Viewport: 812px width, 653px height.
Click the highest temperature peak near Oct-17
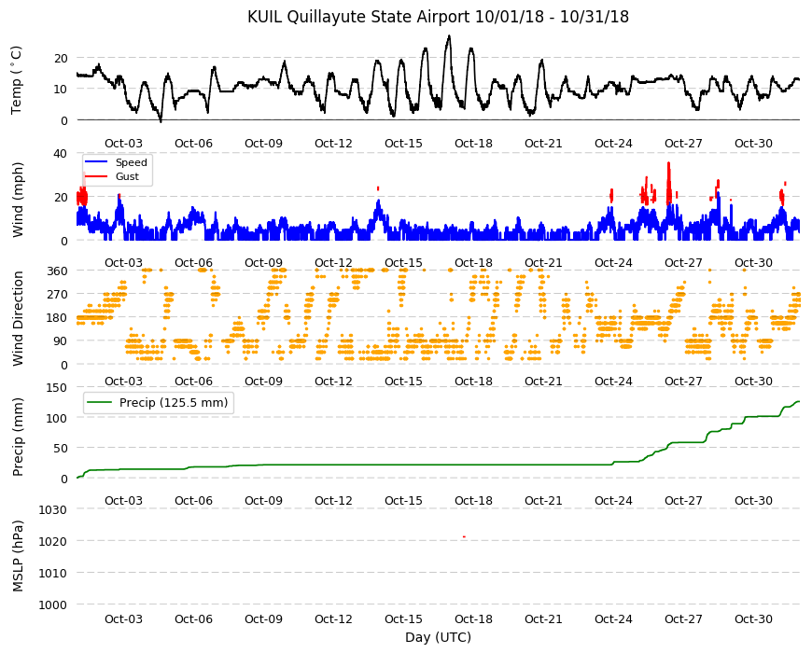449,36
